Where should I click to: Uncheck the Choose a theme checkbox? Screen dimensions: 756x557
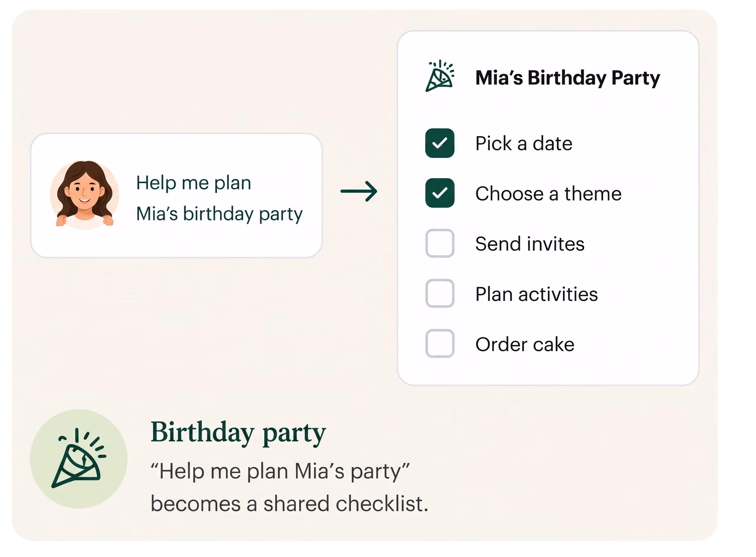point(440,193)
